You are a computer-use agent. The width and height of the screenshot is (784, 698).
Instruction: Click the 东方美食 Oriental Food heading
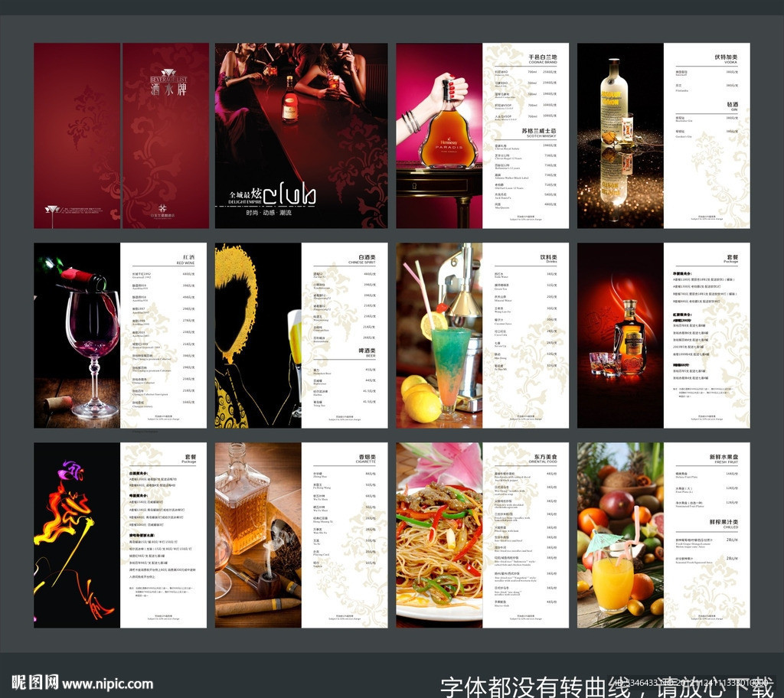[544, 458]
